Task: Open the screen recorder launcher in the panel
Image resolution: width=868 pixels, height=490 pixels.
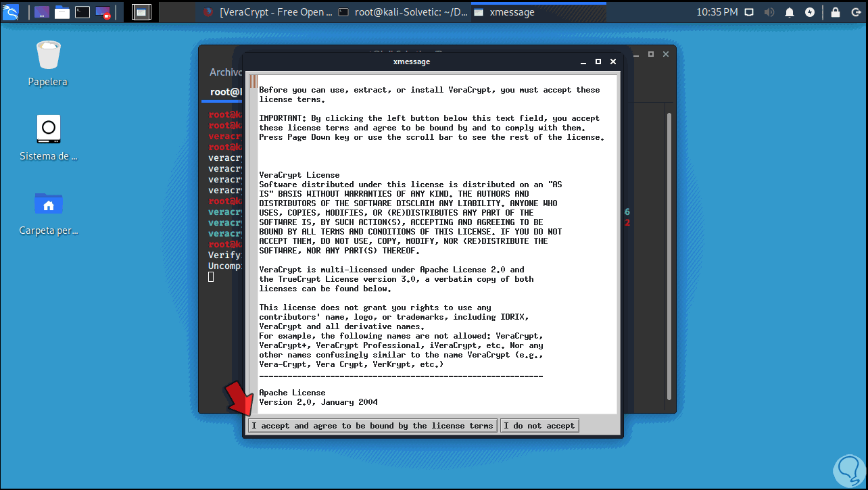Action: pos(103,11)
